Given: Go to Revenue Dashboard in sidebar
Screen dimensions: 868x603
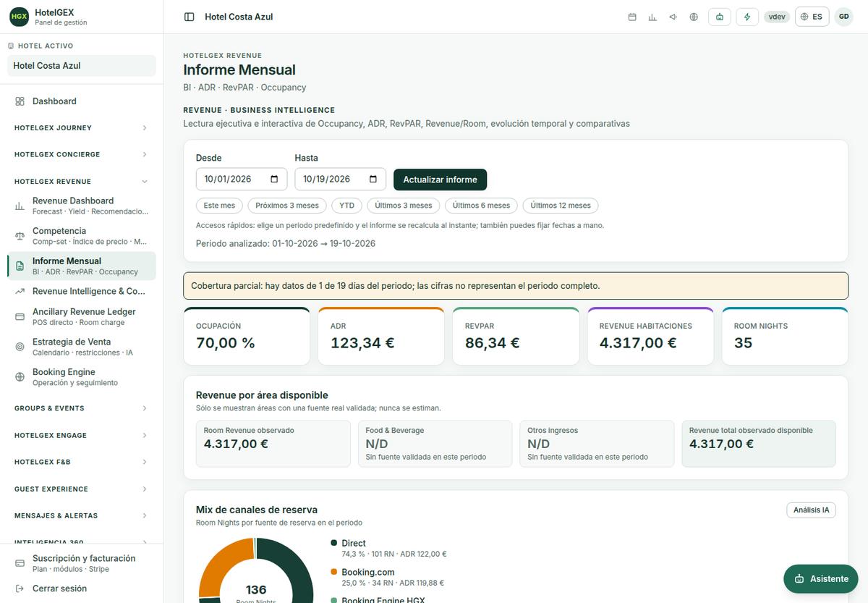Looking at the screenshot, I should pyautogui.click(x=82, y=206).
